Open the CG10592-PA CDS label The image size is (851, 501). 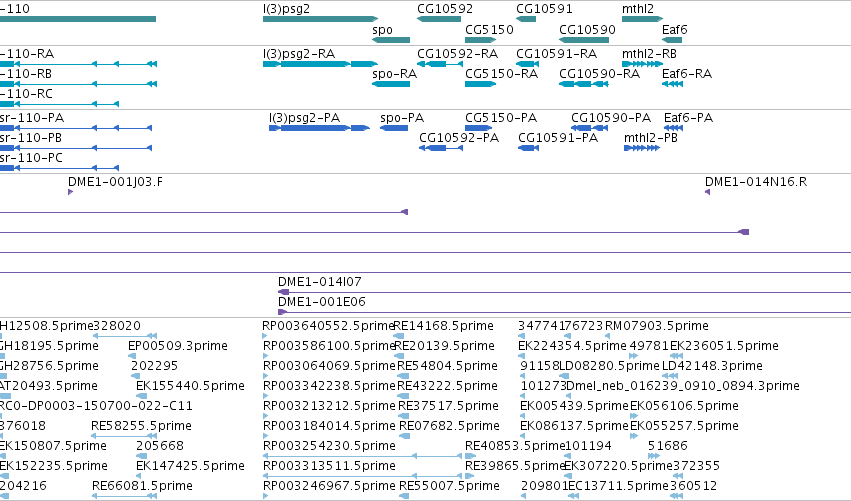[x=459, y=138]
